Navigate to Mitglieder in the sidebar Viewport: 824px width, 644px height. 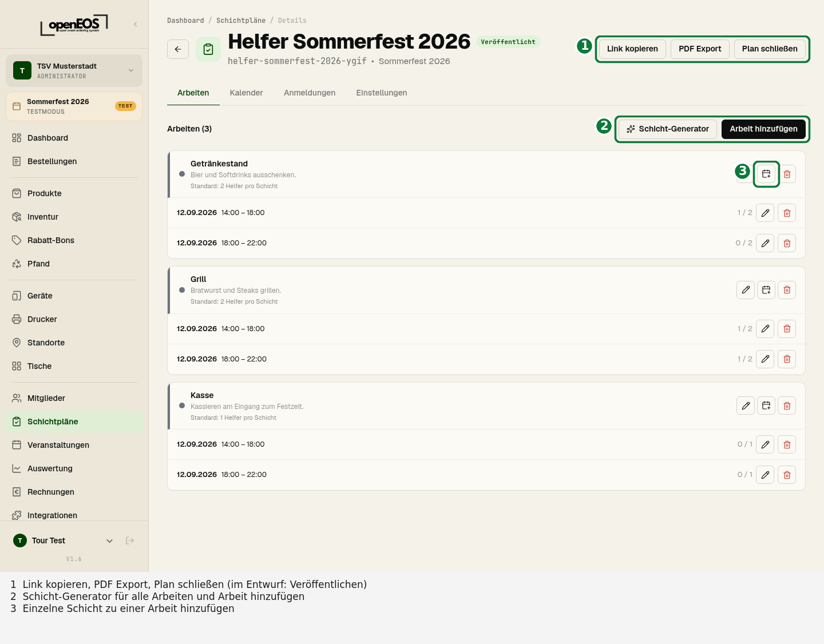[x=74, y=398]
